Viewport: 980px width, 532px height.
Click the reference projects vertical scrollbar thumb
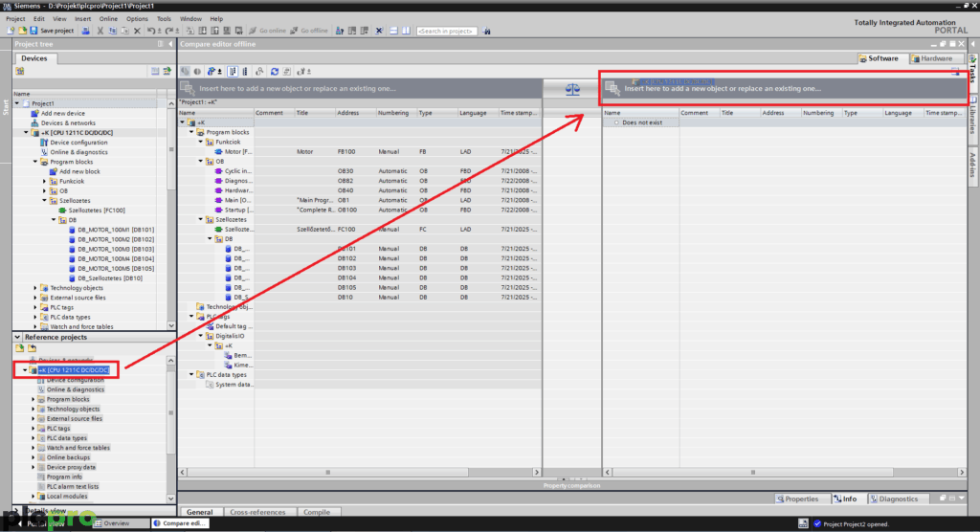[170, 413]
